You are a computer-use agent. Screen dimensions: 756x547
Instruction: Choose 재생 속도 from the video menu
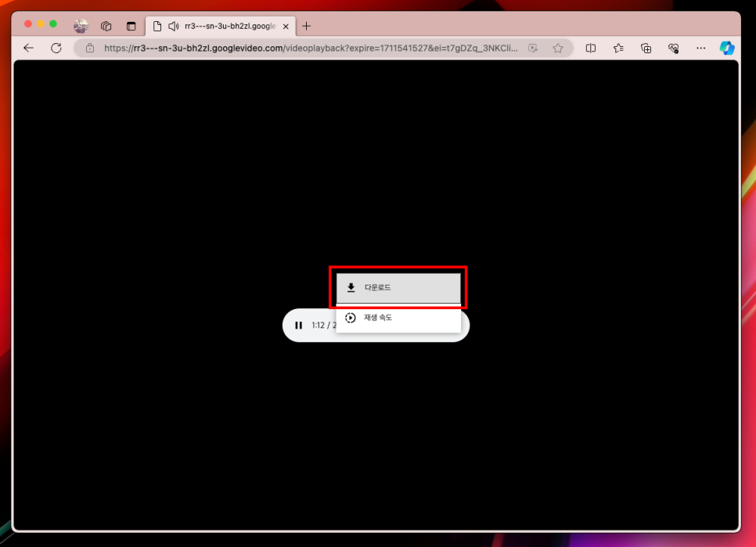[398, 318]
